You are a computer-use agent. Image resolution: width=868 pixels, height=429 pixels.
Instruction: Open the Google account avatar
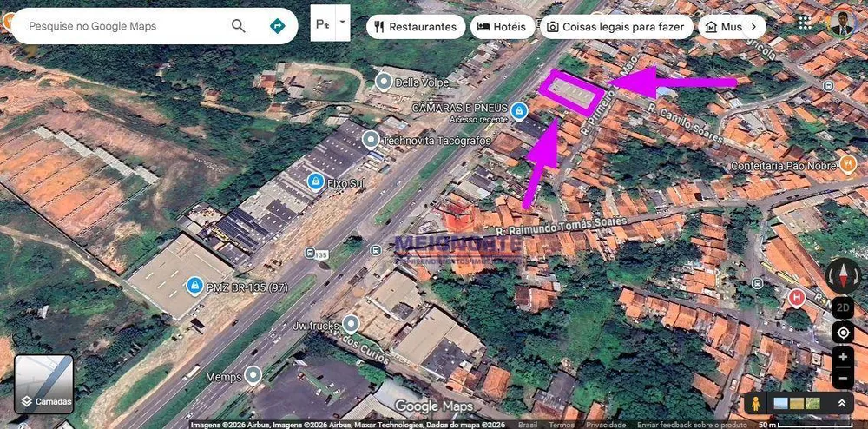point(842,23)
